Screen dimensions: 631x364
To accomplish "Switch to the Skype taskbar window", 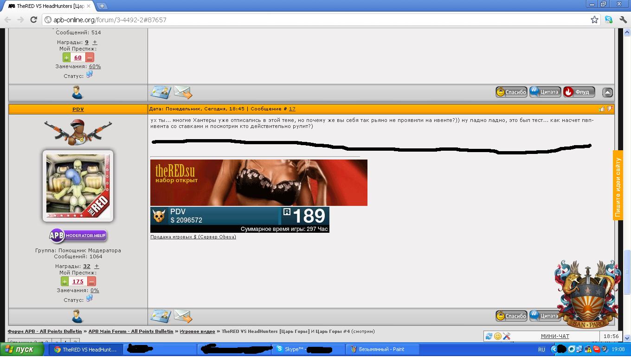I will [x=308, y=349].
